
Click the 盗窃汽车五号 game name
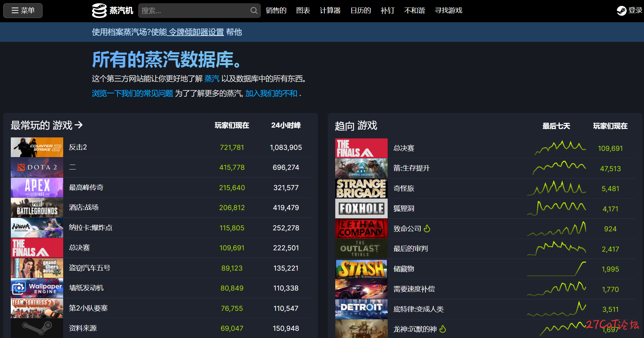click(x=90, y=268)
